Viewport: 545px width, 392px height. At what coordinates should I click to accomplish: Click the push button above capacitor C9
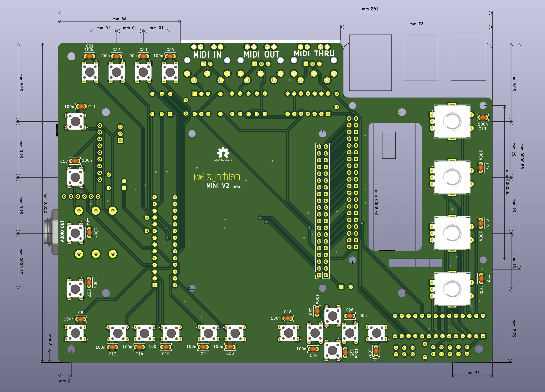pos(208,333)
